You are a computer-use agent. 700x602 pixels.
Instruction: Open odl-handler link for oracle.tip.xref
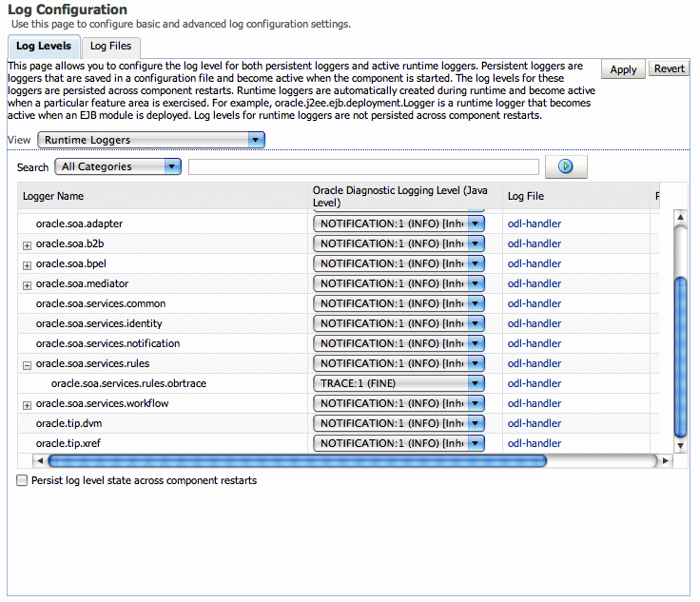(x=534, y=443)
